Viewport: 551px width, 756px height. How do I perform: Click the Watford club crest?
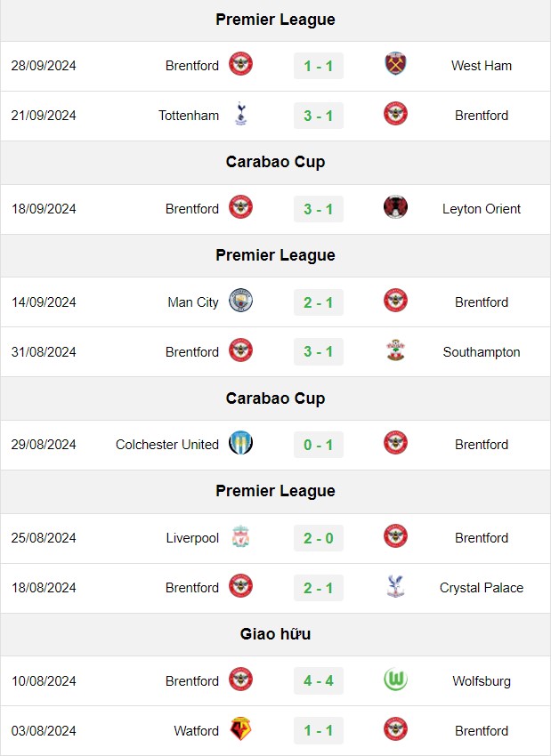tap(240, 729)
